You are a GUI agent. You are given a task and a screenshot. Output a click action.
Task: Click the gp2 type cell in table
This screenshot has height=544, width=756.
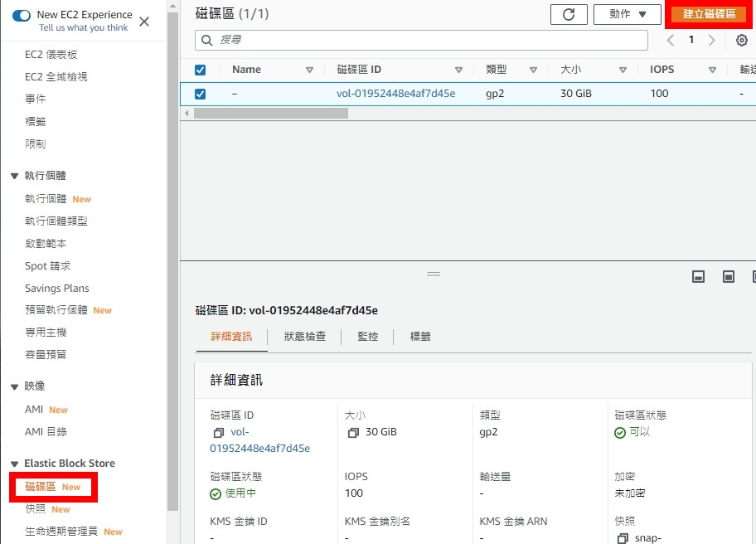pyautogui.click(x=495, y=94)
